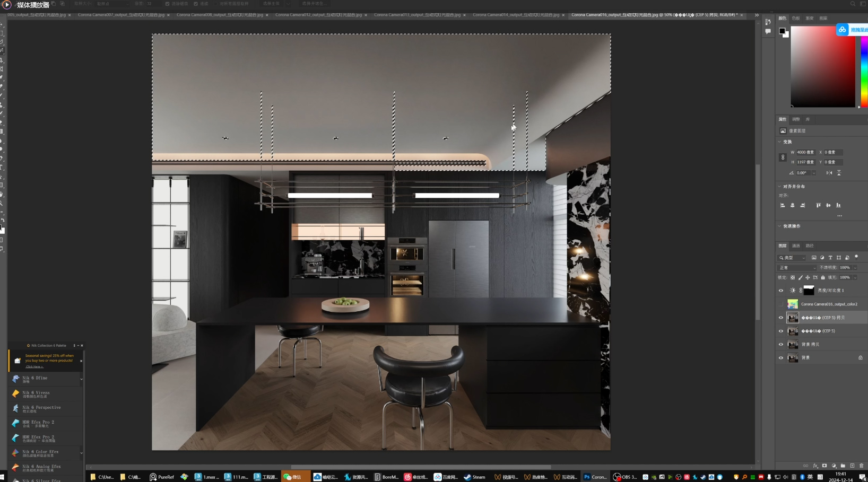Click the link proportions icon beside W and H
This screenshot has height=482, width=868.
[783, 157]
